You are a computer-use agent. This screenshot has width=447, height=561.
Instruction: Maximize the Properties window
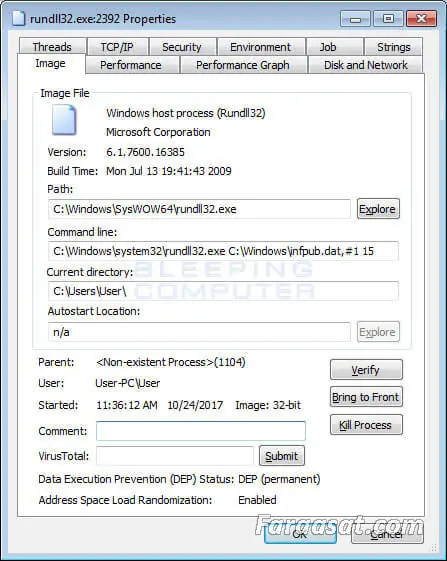pos(388,18)
